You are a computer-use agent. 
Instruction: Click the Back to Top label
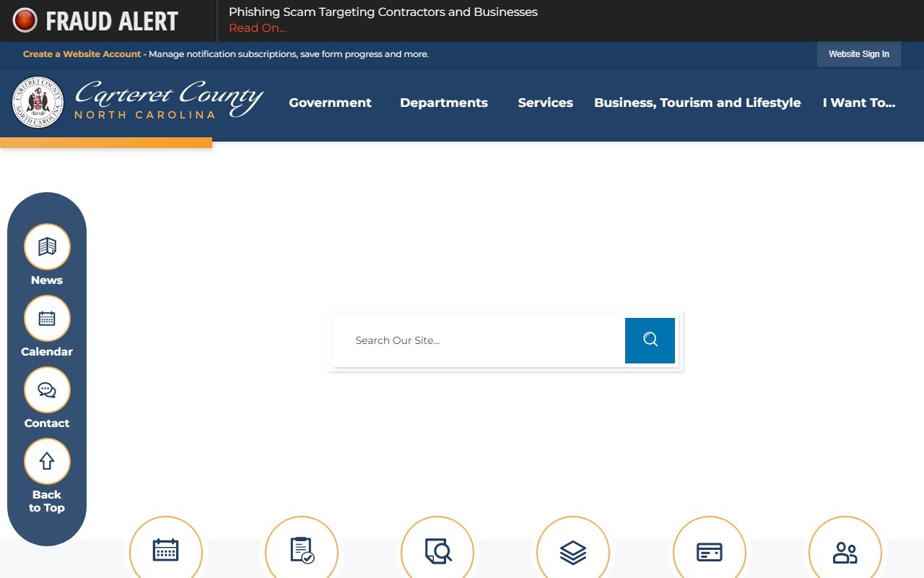[47, 501]
